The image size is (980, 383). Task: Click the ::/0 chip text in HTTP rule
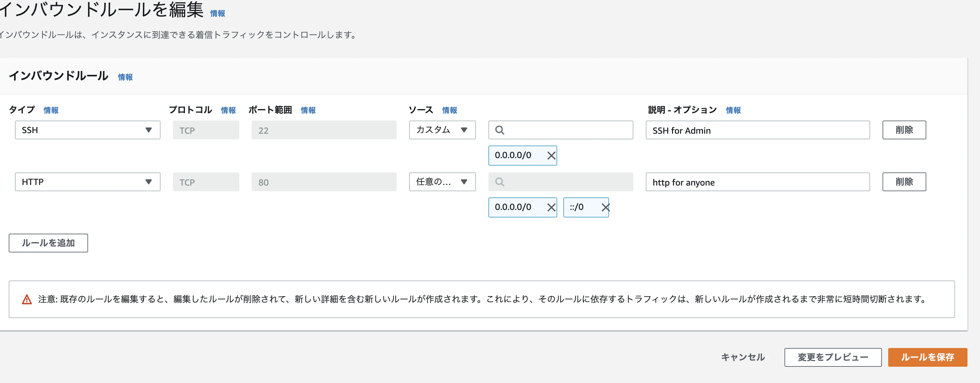pos(577,207)
